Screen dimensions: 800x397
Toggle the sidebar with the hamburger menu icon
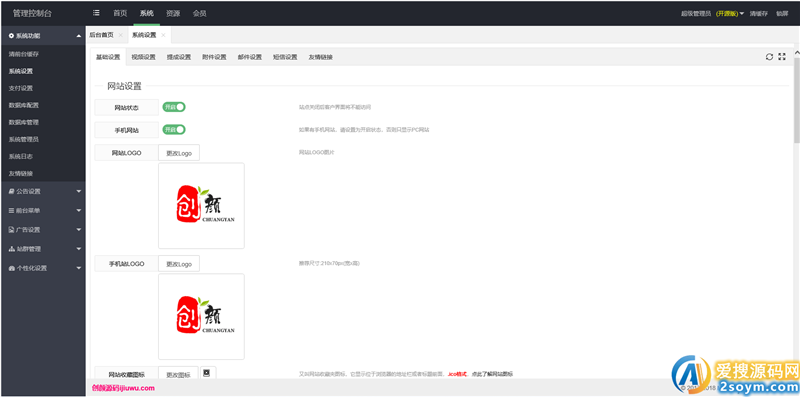96,13
